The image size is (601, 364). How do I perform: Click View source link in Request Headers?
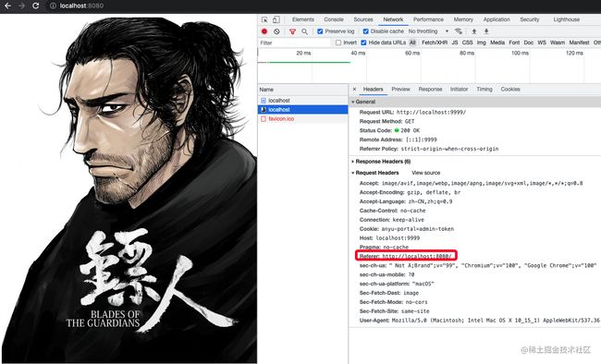425,173
